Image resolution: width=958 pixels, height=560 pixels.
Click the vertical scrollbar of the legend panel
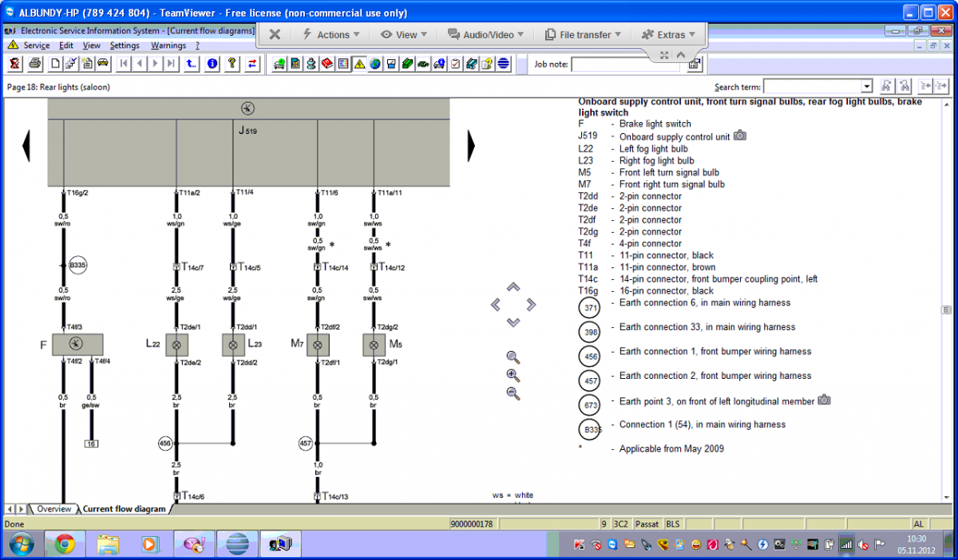click(x=947, y=302)
